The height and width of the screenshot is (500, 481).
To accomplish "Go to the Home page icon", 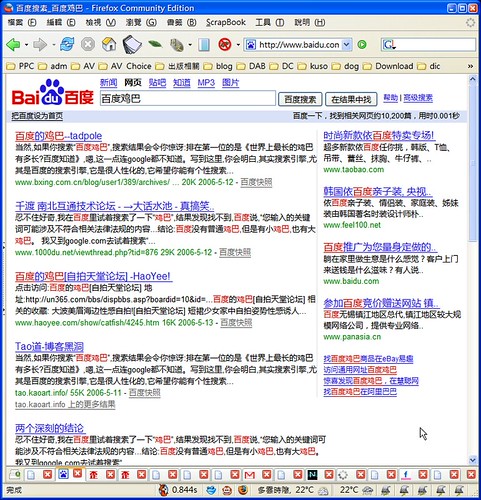I will [109, 44].
